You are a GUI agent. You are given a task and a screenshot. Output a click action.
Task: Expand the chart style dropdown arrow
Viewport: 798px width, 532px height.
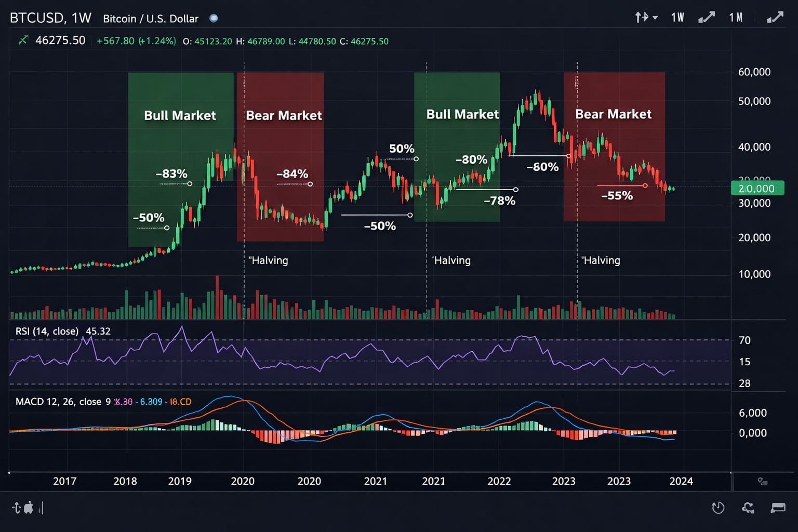[655, 18]
